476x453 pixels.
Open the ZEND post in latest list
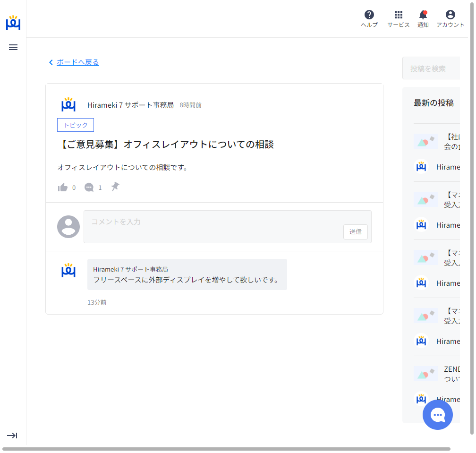451,374
